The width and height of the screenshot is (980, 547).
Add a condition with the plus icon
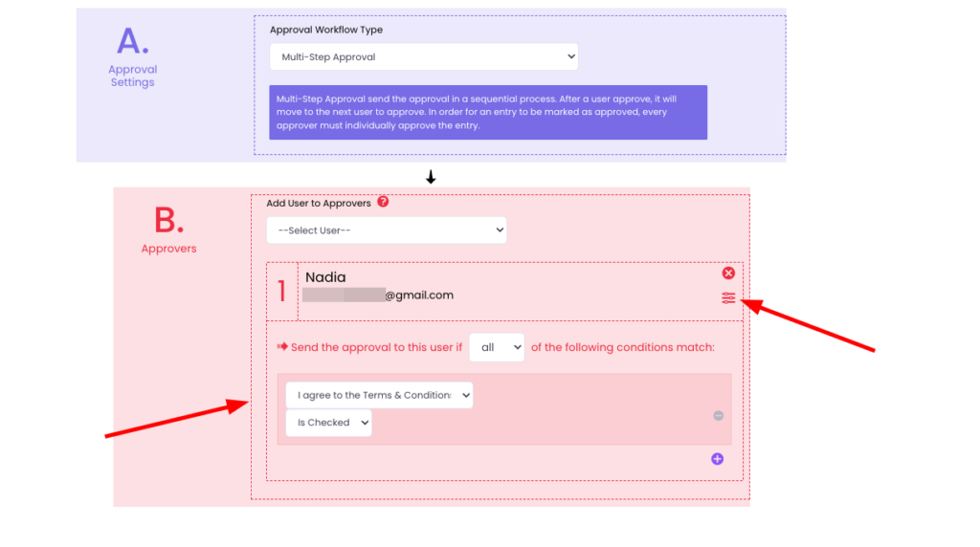click(717, 459)
